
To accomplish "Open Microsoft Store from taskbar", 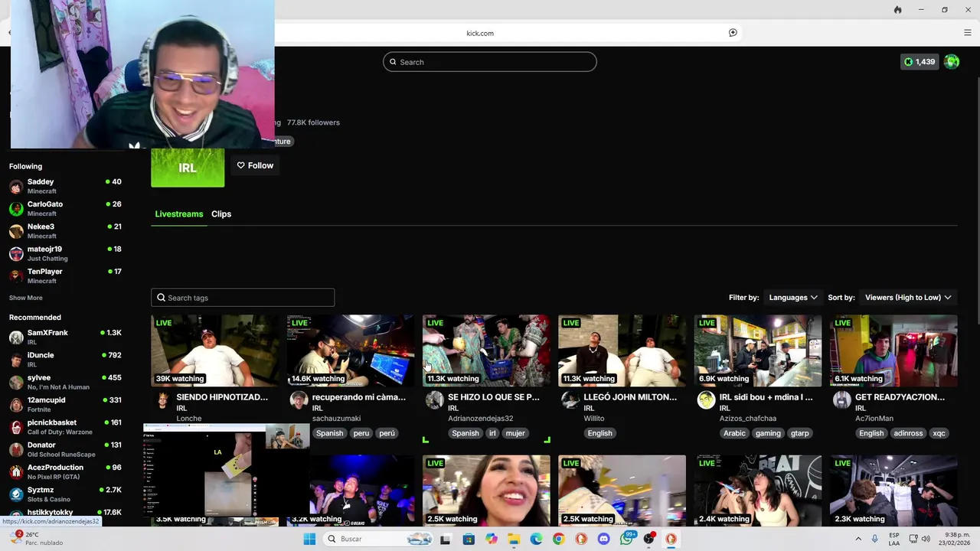I will click(469, 539).
